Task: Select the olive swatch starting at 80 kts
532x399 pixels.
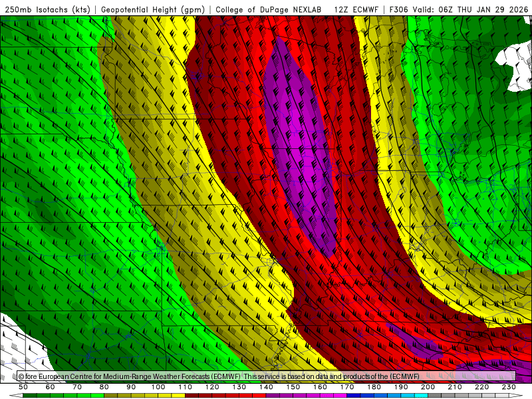Action: point(111,396)
